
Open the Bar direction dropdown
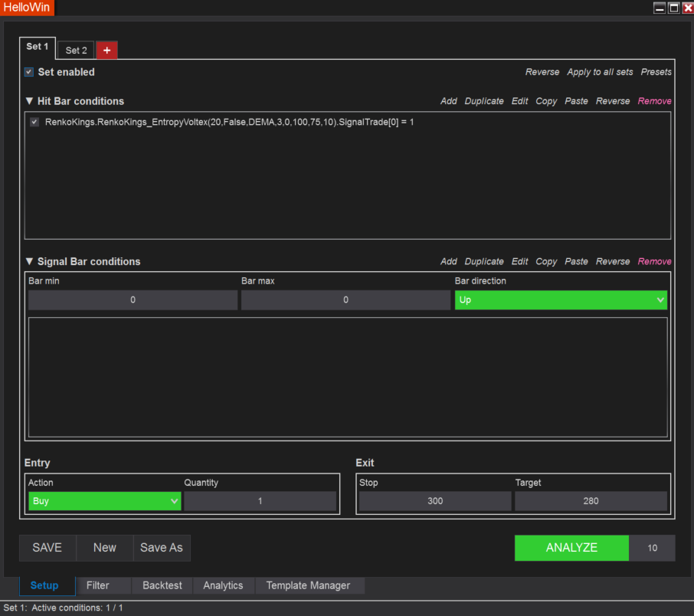pyautogui.click(x=561, y=300)
